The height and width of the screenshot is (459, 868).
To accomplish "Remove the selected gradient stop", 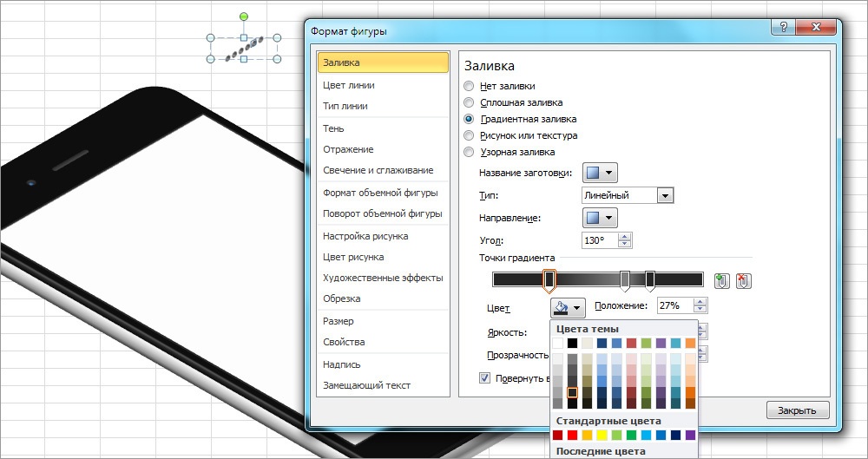I will coord(744,281).
